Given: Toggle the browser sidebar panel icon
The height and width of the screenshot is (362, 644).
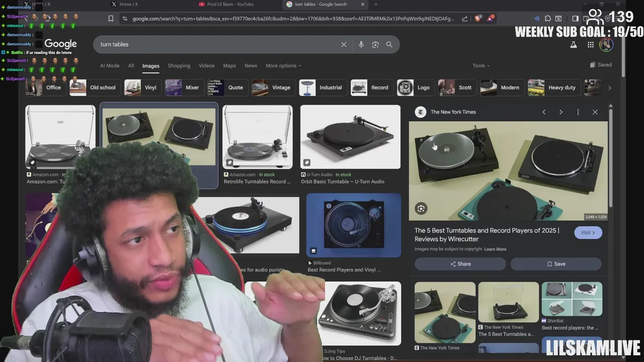Looking at the screenshot, I should point(576,19).
